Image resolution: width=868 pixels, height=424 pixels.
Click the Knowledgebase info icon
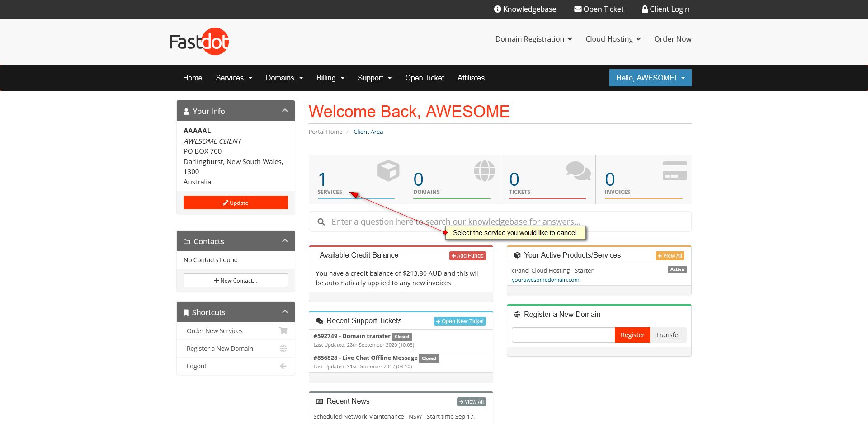point(497,9)
